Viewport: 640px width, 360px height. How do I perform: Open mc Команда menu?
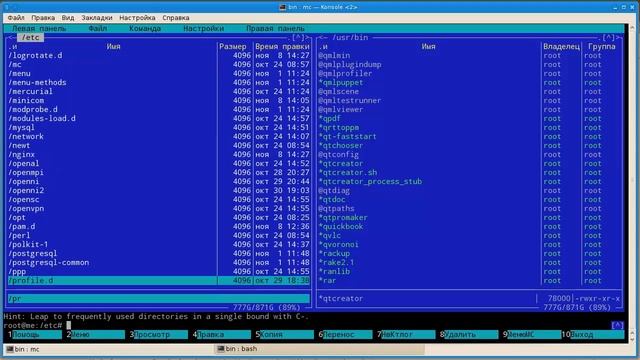pyautogui.click(x=145, y=29)
